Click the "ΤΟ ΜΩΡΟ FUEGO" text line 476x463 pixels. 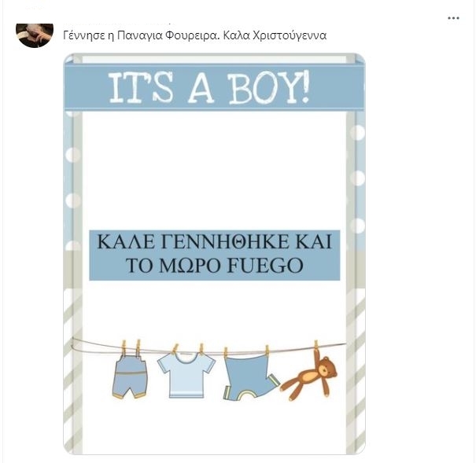coord(215,266)
